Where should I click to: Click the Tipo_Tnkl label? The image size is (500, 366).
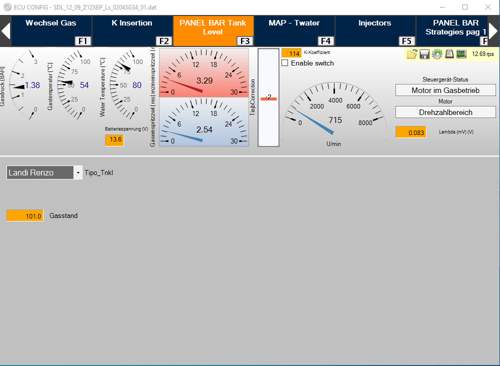pos(99,173)
